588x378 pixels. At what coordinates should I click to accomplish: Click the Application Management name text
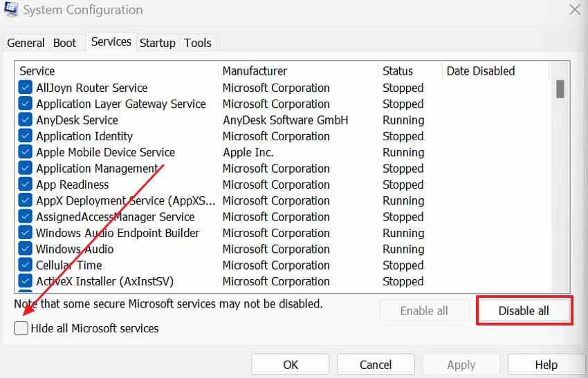[x=97, y=168]
